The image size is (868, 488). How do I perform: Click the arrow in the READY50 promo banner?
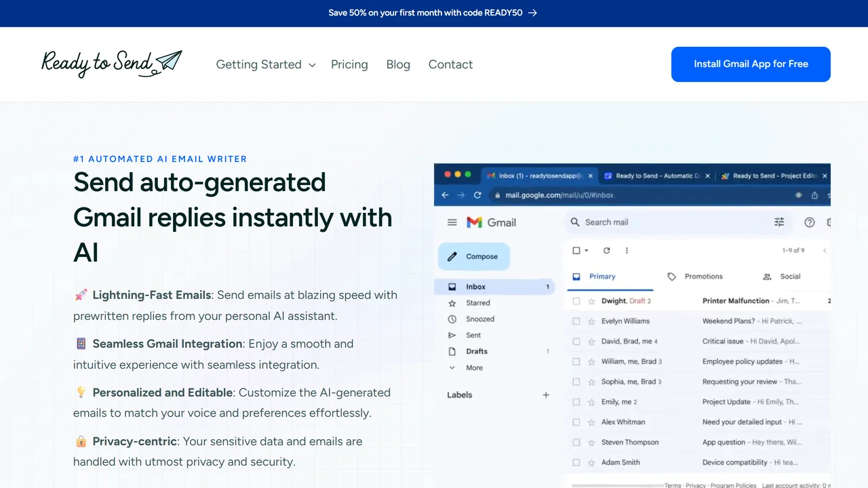click(533, 13)
